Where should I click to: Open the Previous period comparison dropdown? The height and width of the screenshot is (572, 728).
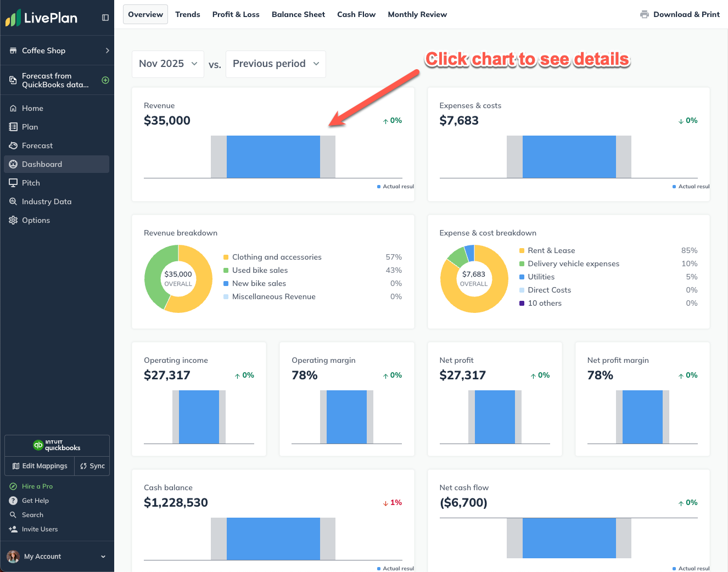(x=275, y=64)
